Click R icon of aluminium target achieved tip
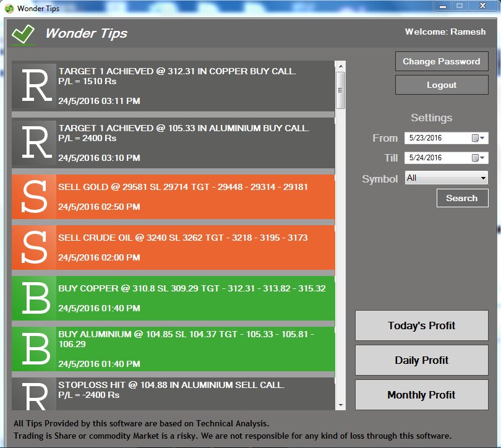This screenshot has width=501, height=448. tap(34, 143)
